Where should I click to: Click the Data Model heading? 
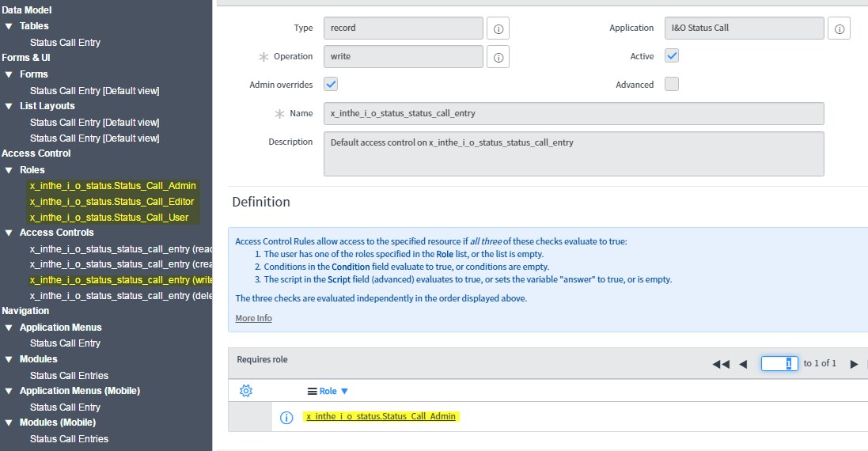pyautogui.click(x=27, y=10)
